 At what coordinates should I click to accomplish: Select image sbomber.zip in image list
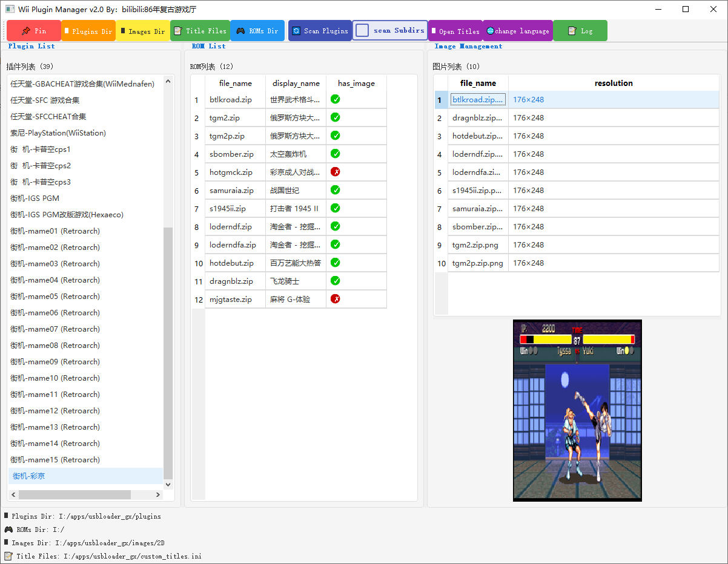click(x=478, y=227)
